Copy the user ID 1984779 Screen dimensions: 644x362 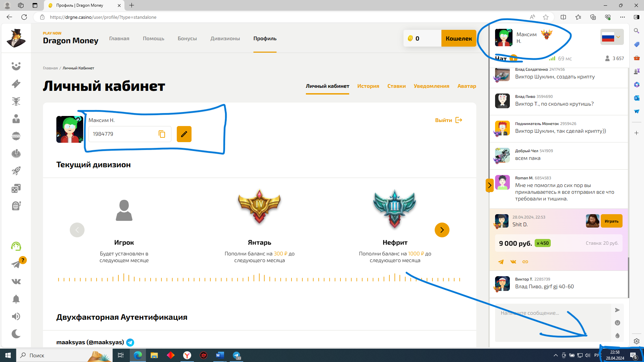coord(162,134)
